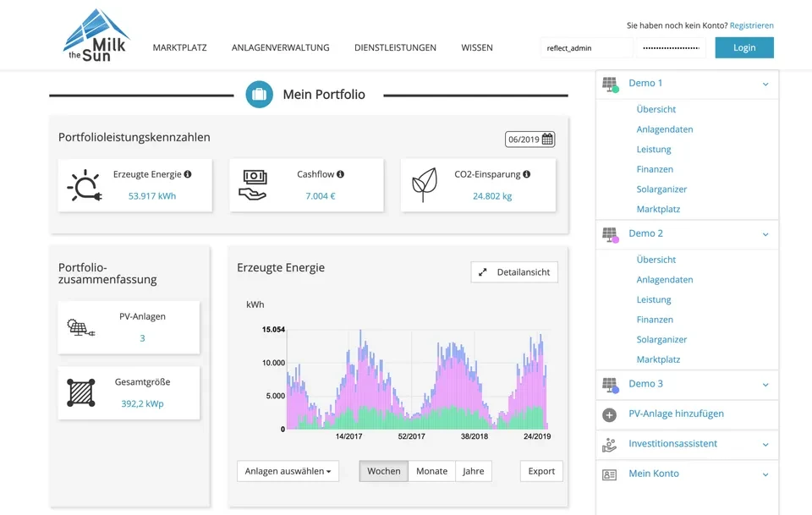Image resolution: width=812 pixels, height=515 pixels.
Task: Switch energy chart to Monate view
Action: tap(431, 471)
